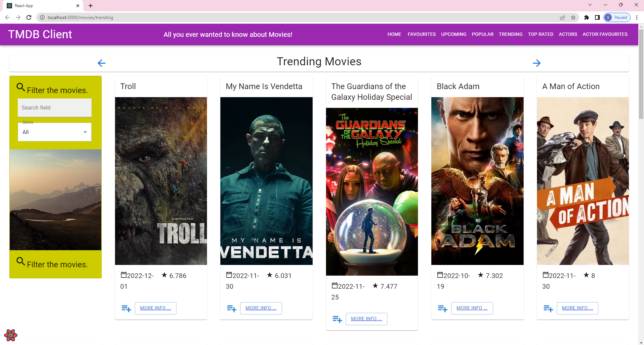Click the magnifier icon in the bottom Filter the movies heading
This screenshot has height=345, width=644.
[21, 261]
